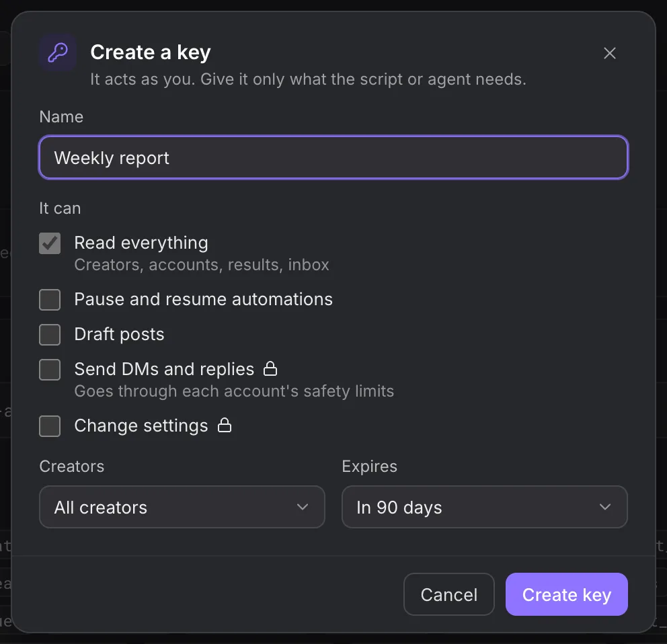The image size is (667, 644).
Task: Enable Pause and resume automations
Action: click(50, 299)
